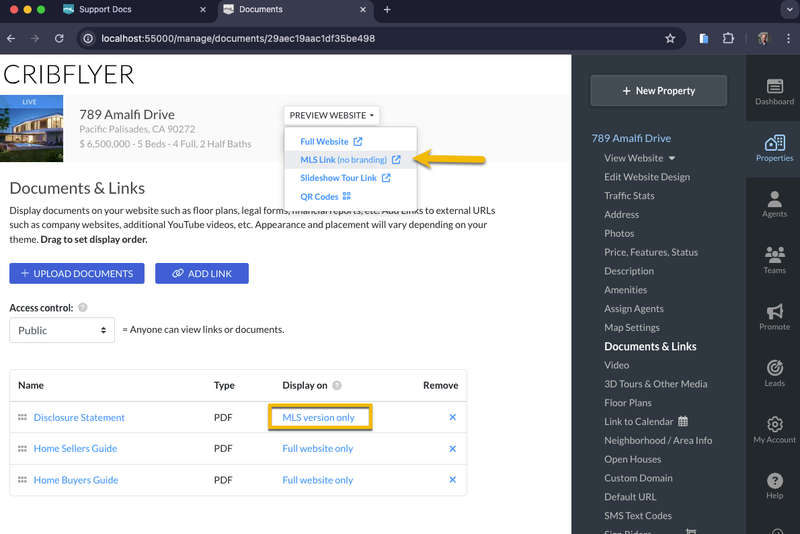
Task: Choose Full Website from preview menu
Action: tap(331, 141)
